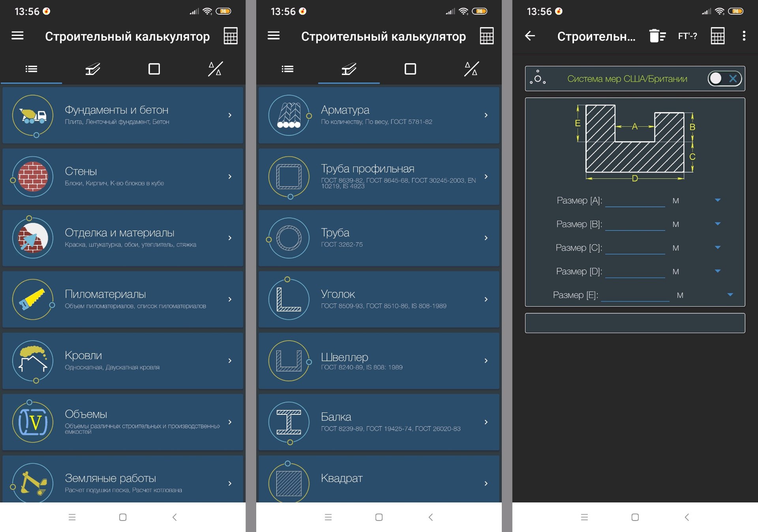Image resolution: width=758 pixels, height=532 pixels.
Task: Select A/Δ converter tab in left screen
Action: pyautogui.click(x=215, y=69)
